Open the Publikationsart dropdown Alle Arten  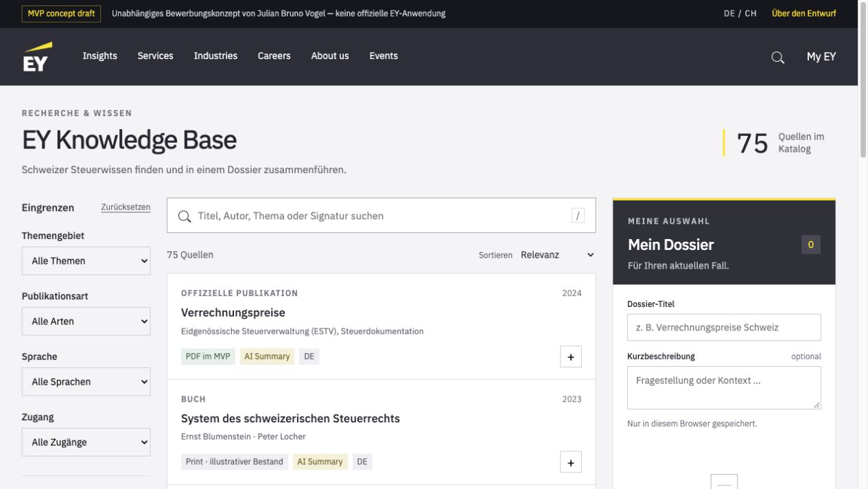point(86,321)
